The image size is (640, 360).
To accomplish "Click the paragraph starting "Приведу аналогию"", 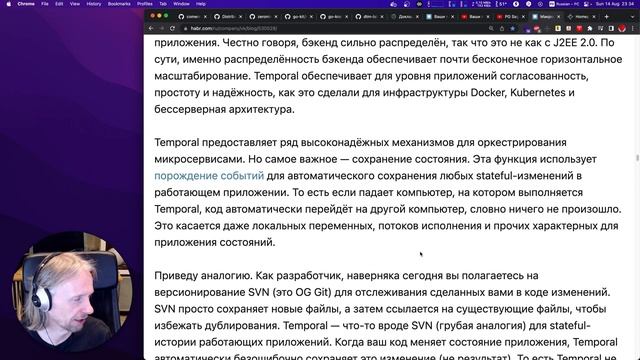I will [386, 317].
